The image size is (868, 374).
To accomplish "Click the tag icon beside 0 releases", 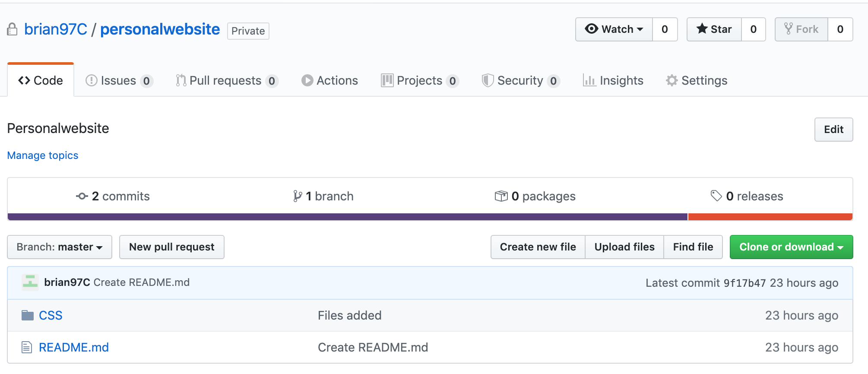I will pos(716,196).
